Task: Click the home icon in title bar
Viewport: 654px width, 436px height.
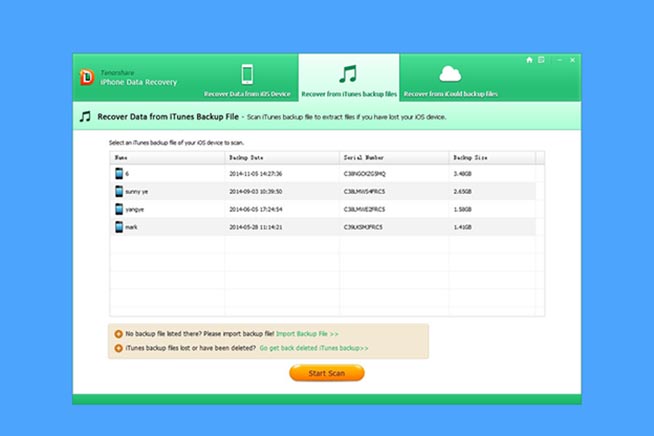Action: click(529, 60)
